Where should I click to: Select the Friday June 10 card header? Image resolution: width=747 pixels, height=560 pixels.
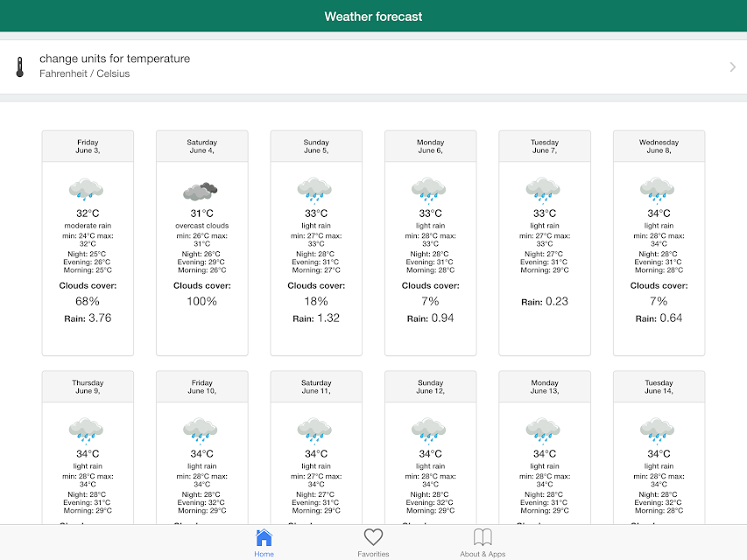point(202,387)
